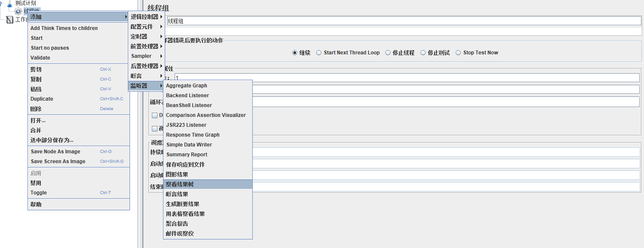Viewport: 644px width, 248px height.
Task: Add a Summary Report listener
Action: point(208,155)
